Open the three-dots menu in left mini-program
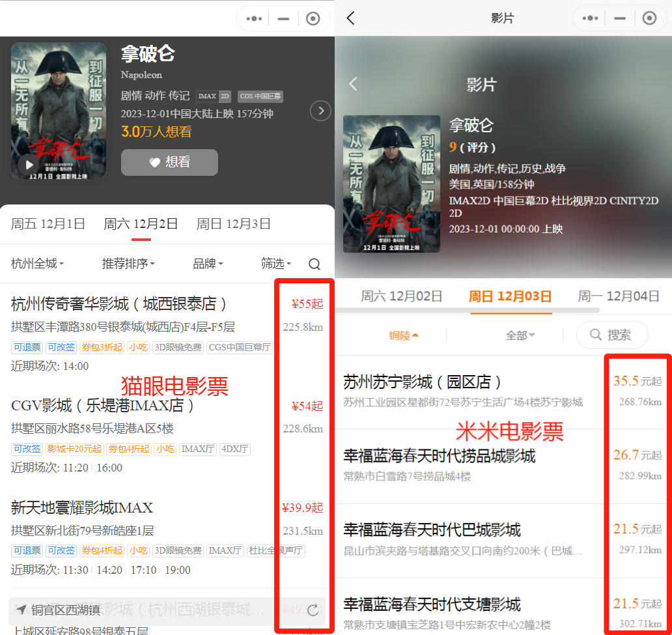The height and width of the screenshot is (635, 672). [254, 19]
